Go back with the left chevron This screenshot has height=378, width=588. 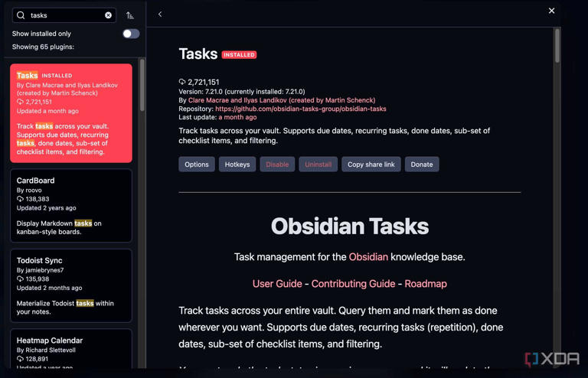[x=160, y=15]
